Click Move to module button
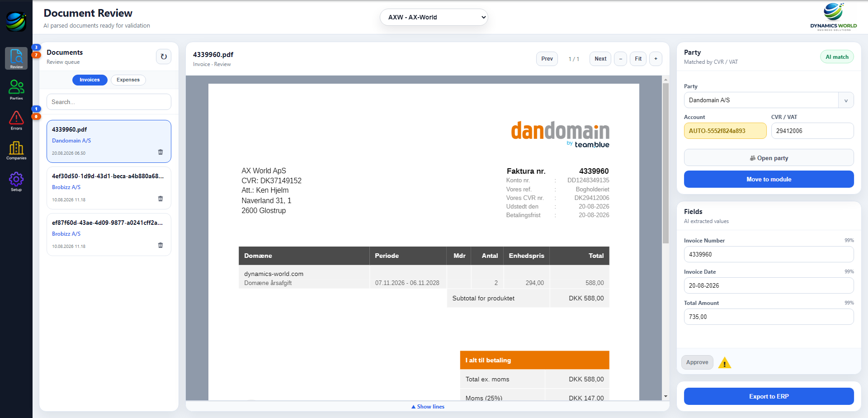Viewport: 868px width, 418px height. point(769,179)
